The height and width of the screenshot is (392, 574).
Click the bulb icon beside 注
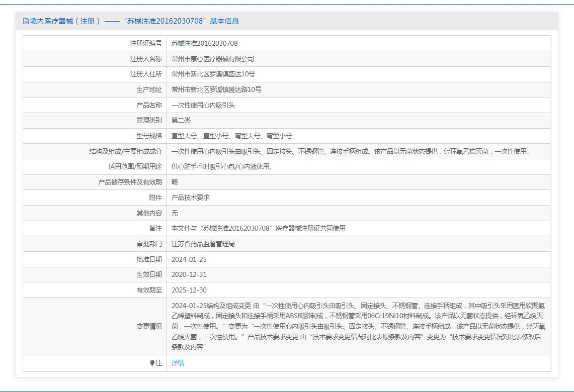click(152, 363)
